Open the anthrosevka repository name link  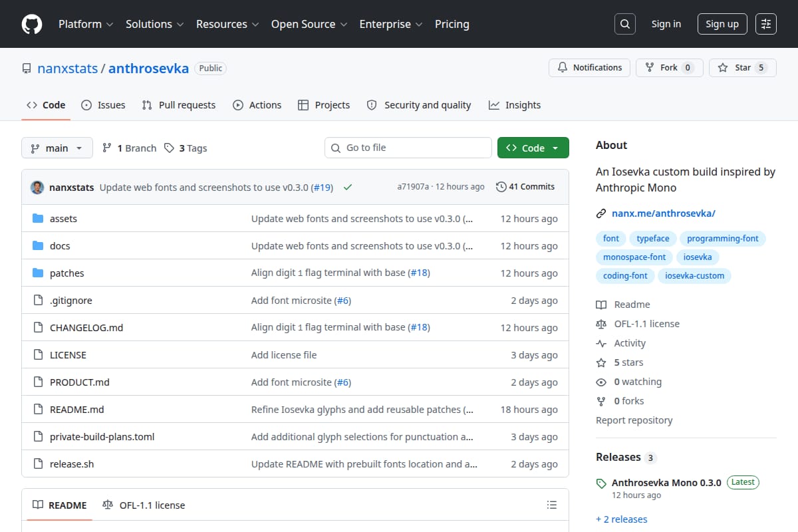click(148, 68)
